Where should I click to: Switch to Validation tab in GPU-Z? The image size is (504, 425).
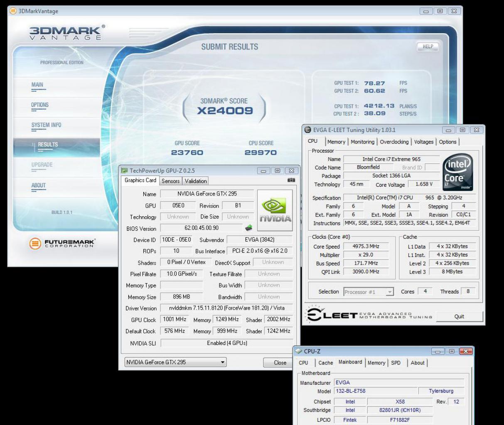click(x=196, y=181)
